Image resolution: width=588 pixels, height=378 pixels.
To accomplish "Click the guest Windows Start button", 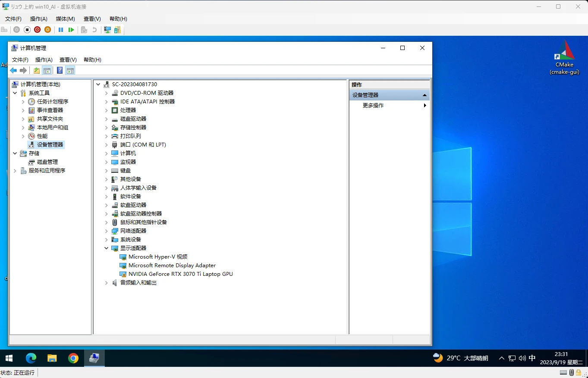I will point(9,358).
